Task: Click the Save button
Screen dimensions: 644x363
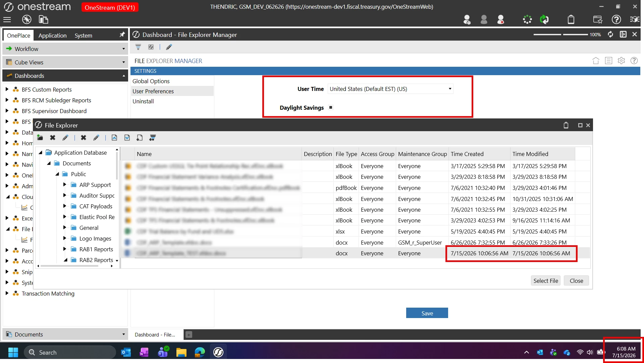Action: (x=427, y=313)
